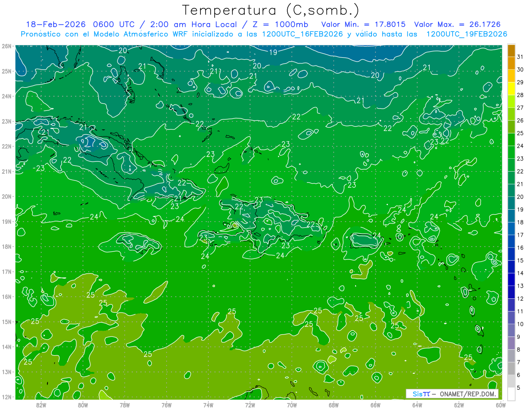Click the '68W' longitude label
The width and height of the screenshot is (532, 411).
click(334, 405)
